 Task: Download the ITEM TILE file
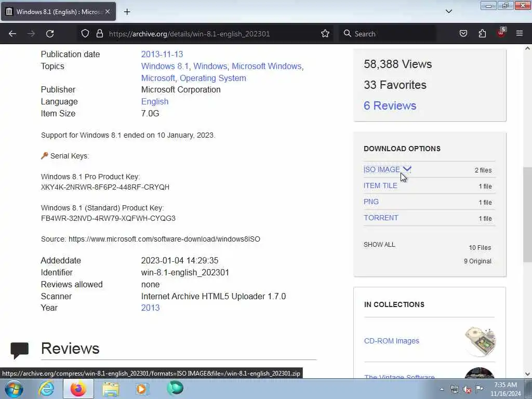point(380,185)
